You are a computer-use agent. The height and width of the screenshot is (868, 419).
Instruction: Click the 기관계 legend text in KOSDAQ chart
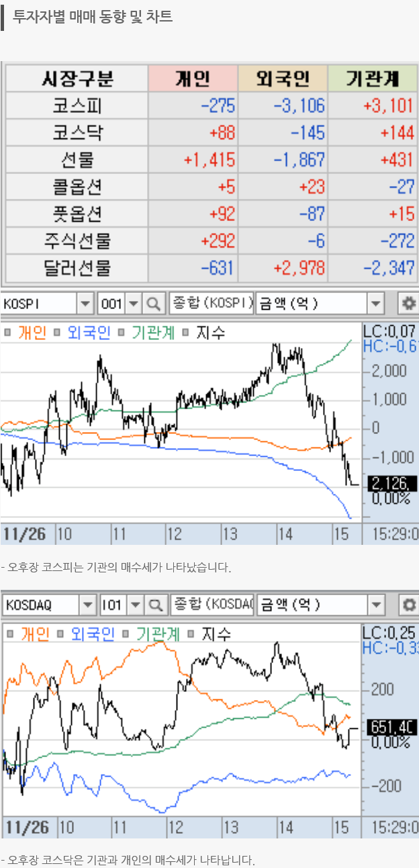(x=158, y=633)
